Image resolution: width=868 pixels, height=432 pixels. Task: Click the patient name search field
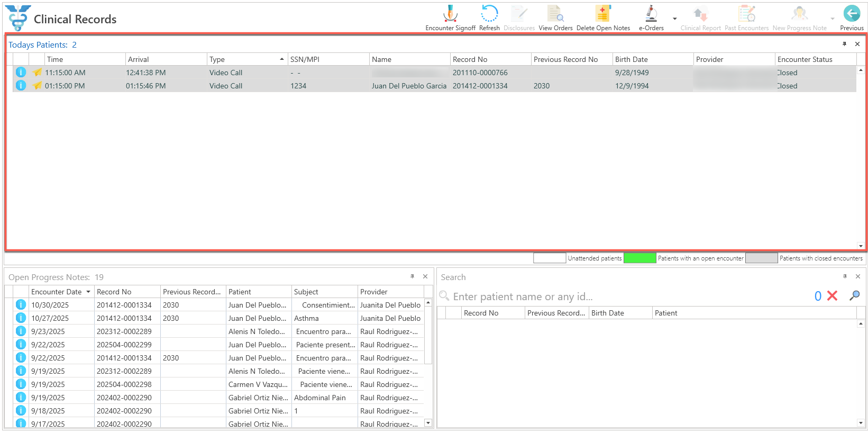pos(629,296)
